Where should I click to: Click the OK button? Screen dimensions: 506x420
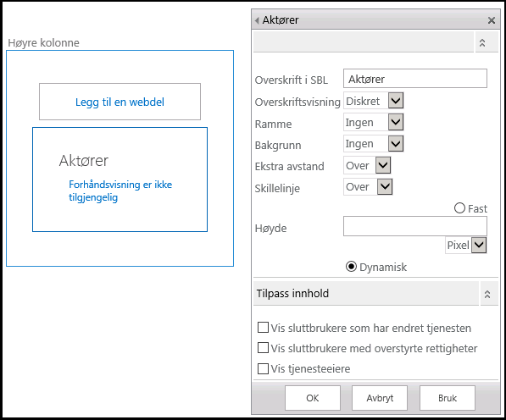pos(313,398)
